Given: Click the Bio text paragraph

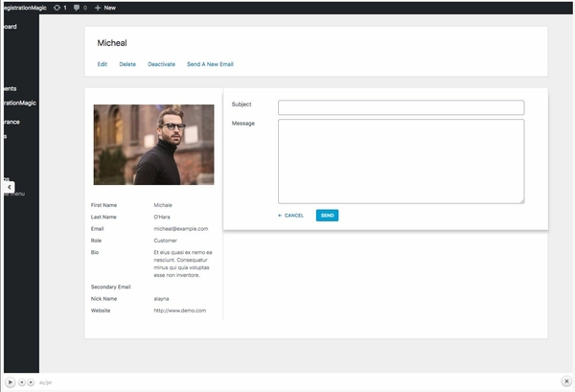Looking at the screenshot, I should tap(183, 264).
